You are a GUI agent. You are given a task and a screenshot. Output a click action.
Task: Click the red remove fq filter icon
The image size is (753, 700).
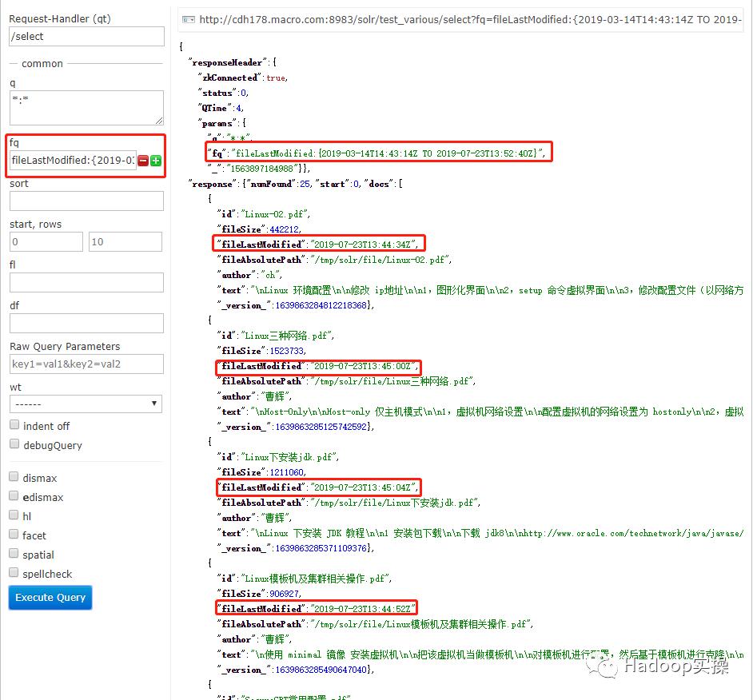(143, 161)
